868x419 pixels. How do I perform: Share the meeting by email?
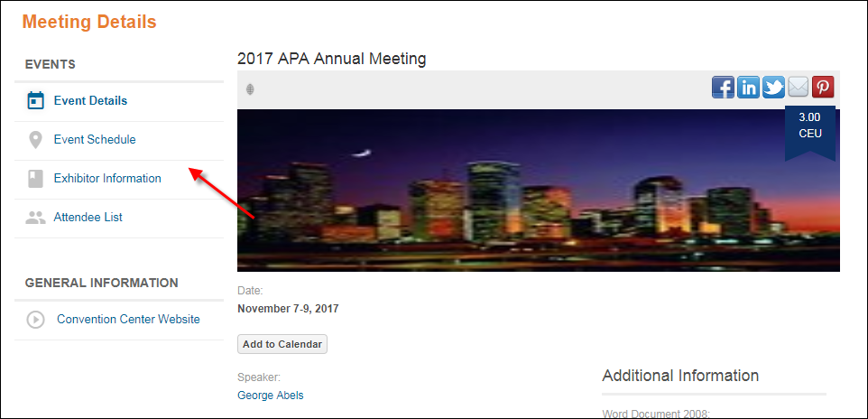[x=798, y=88]
